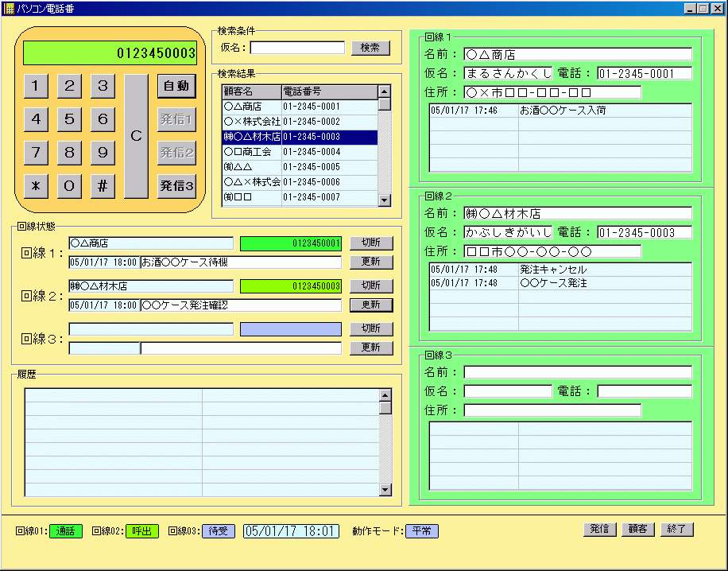Open the 顧客 customer button
Viewport: 728px width, 571px height.
point(638,529)
